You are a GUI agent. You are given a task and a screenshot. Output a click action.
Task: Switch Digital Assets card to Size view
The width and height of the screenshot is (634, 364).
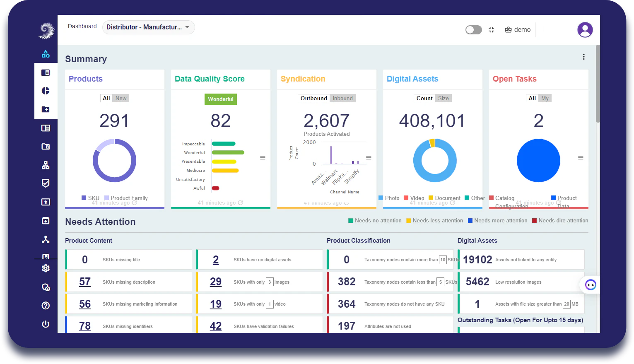[x=443, y=98]
